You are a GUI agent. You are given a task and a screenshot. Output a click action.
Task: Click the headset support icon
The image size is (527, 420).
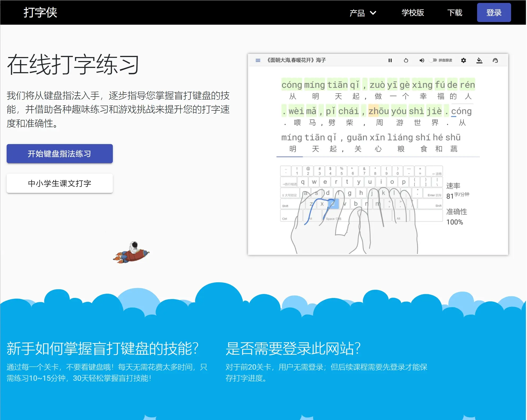tap(495, 60)
